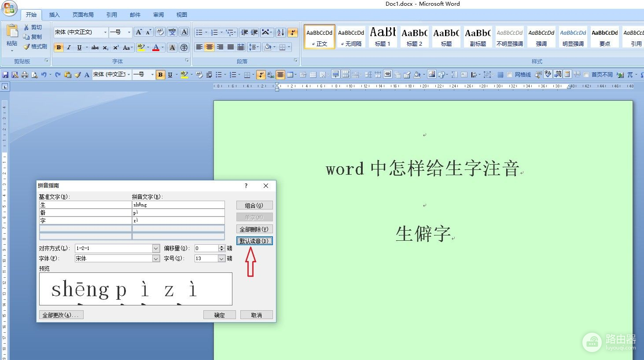Click the save icon in quick toolbar
The image size is (644, 360).
pyautogui.click(x=5, y=75)
